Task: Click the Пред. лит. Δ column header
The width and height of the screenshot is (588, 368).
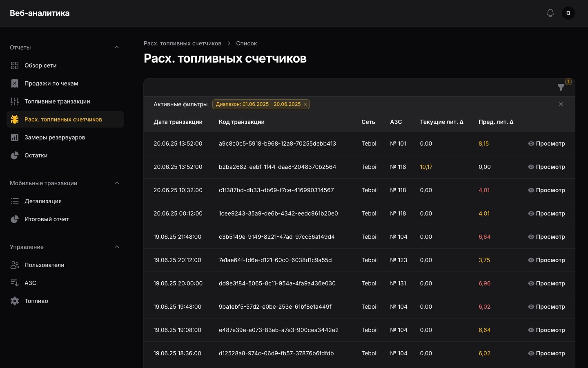Action: click(x=496, y=122)
